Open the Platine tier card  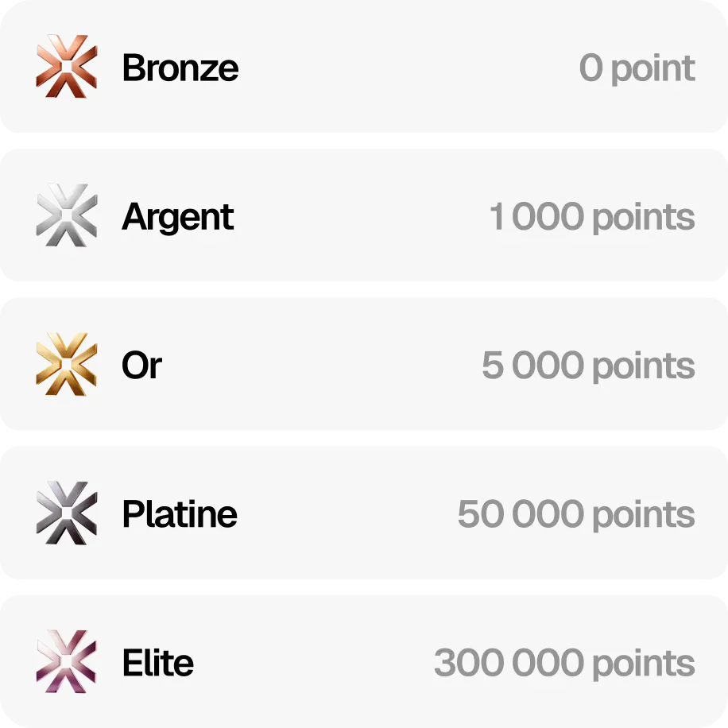click(364, 513)
